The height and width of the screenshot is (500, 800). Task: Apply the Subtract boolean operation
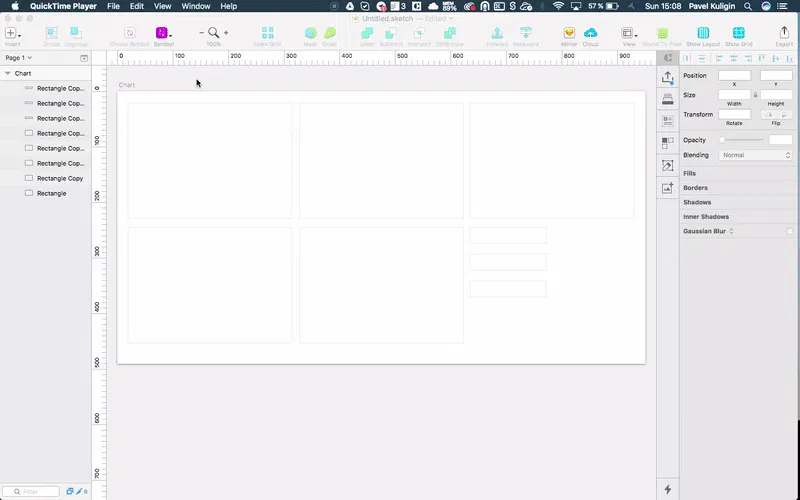pos(391,33)
